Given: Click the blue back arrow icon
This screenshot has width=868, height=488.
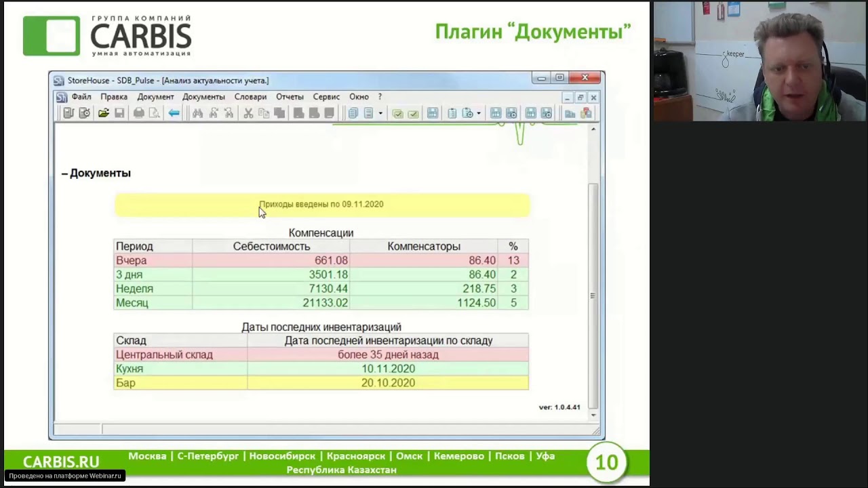Looking at the screenshot, I should click(x=174, y=113).
